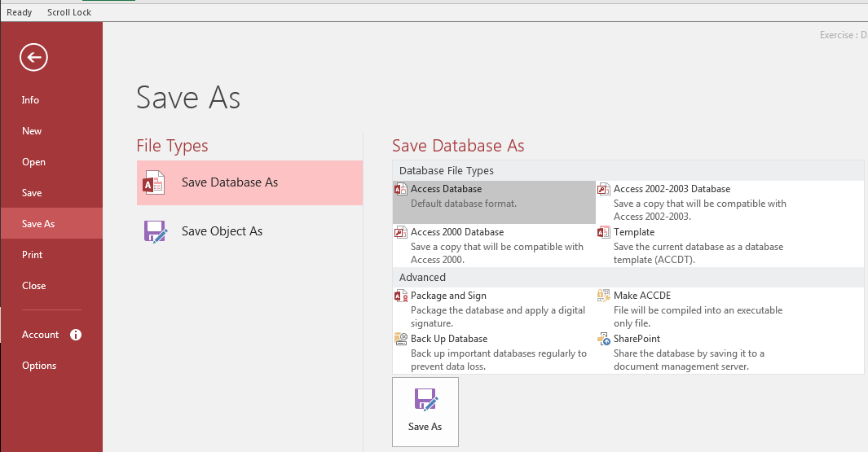Go to Open in the backstage menu
This screenshot has width=868, height=452.
click(51, 162)
